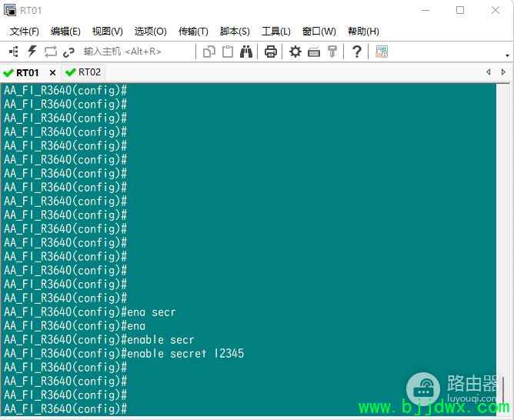Image resolution: width=514 pixels, height=420 pixels.
Task: Open the 视图(V) menu
Action: pos(107,32)
